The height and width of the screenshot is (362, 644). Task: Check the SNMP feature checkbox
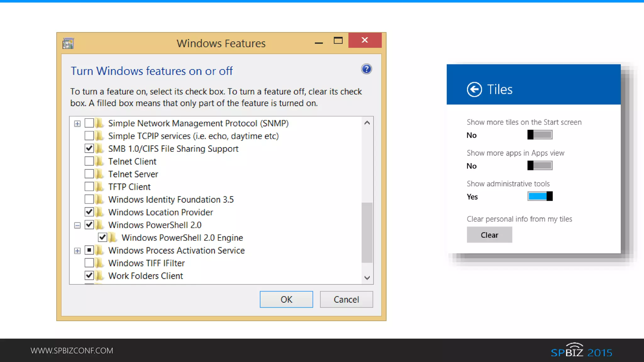click(89, 123)
